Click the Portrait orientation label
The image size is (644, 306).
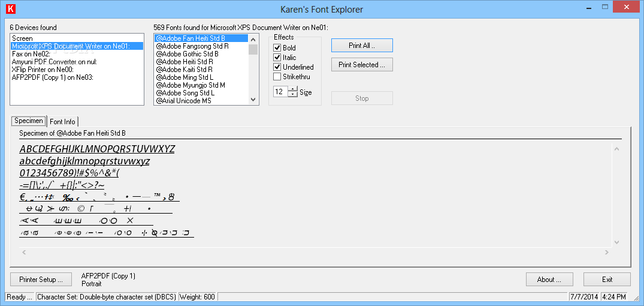[x=92, y=283]
